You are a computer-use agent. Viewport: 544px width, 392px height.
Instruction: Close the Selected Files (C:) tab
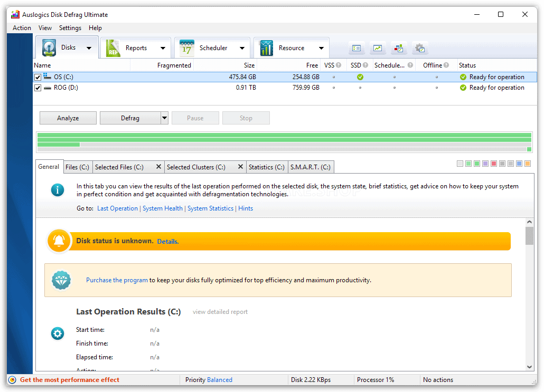(158, 167)
